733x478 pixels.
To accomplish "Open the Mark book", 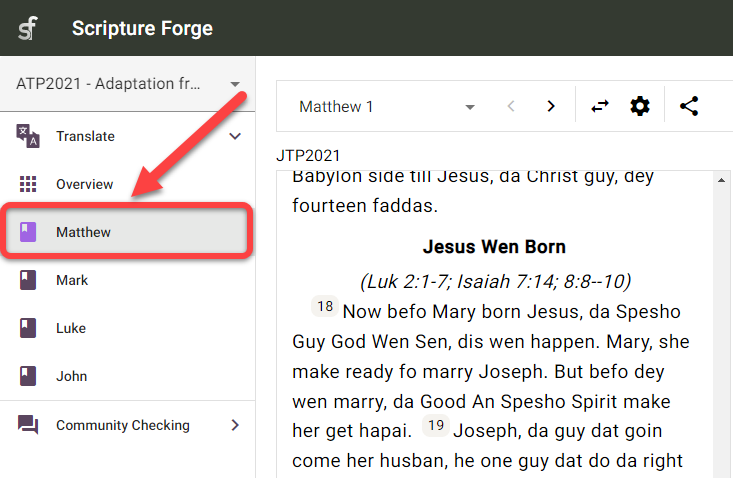I will (x=72, y=280).
